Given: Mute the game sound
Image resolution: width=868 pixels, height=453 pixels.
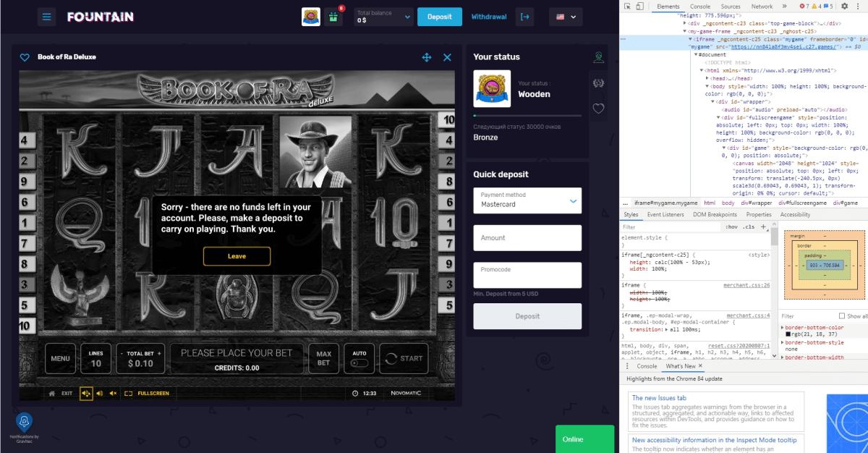Looking at the screenshot, I should point(113,394).
